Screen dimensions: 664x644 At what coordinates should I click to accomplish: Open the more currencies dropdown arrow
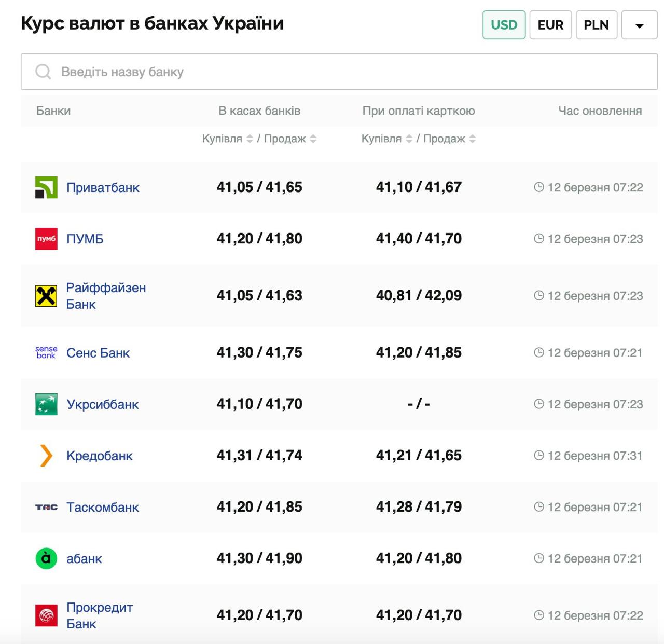click(639, 25)
